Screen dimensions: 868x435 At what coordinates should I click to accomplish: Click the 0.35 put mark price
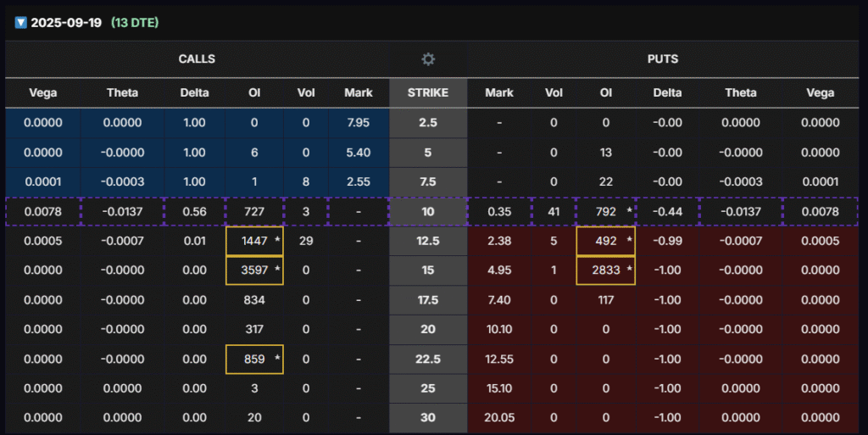click(498, 211)
